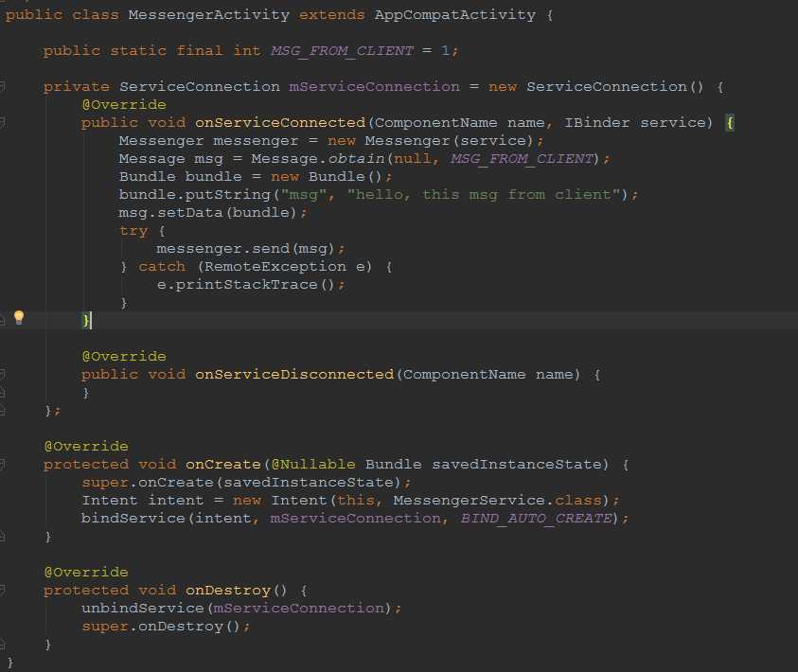The image size is (798, 672).
Task: Click the obtain method in Message.obtain
Action: point(356,159)
